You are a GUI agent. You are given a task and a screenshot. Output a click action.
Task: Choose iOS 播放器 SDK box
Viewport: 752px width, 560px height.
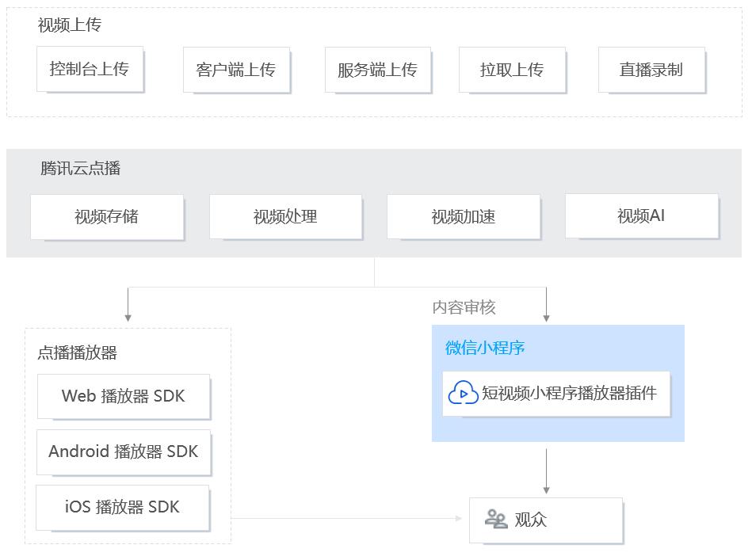123,507
